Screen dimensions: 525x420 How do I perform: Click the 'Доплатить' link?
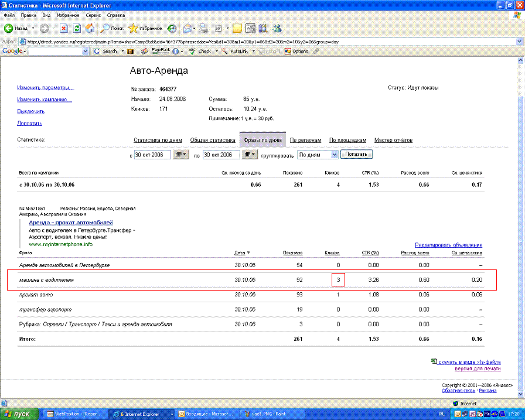[x=29, y=124]
